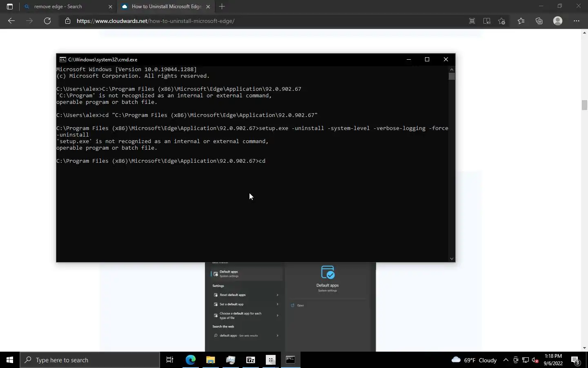Maximize the cmd.exe window
This screenshot has height=368, width=588.
[427, 59]
